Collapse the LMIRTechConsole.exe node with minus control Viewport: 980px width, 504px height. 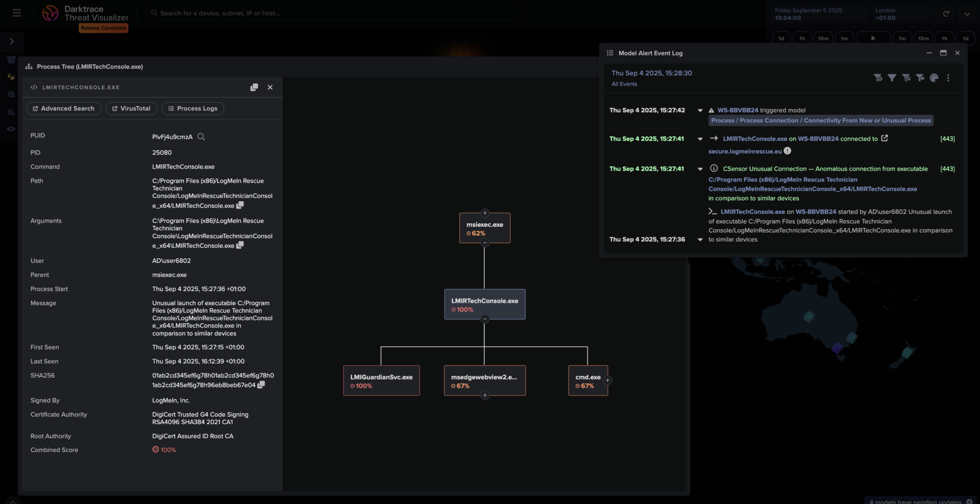tap(485, 318)
